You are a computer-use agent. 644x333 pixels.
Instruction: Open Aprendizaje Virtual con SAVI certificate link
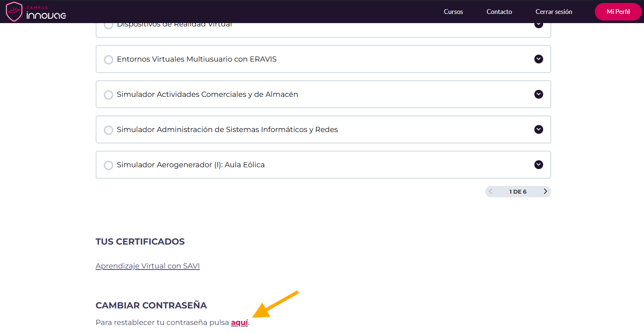[x=147, y=266]
